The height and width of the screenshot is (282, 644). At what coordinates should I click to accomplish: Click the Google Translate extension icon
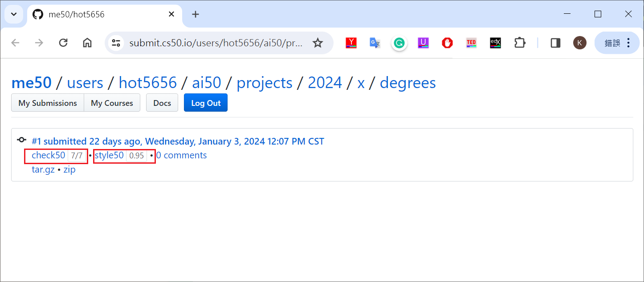[375, 43]
